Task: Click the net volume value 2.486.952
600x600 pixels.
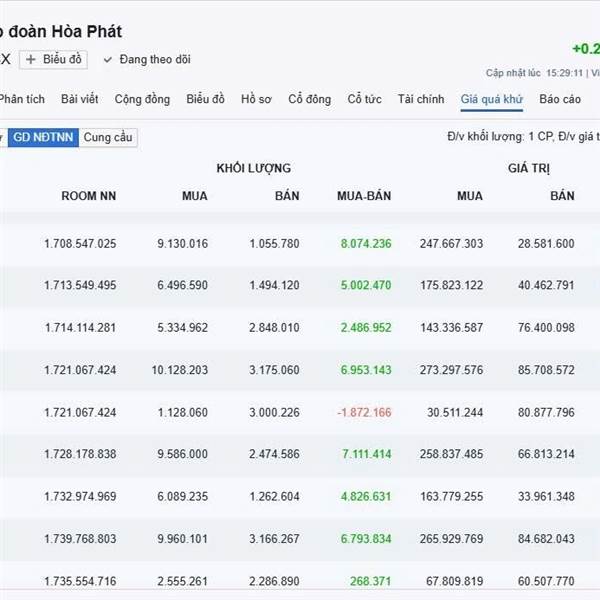Action: tap(366, 328)
